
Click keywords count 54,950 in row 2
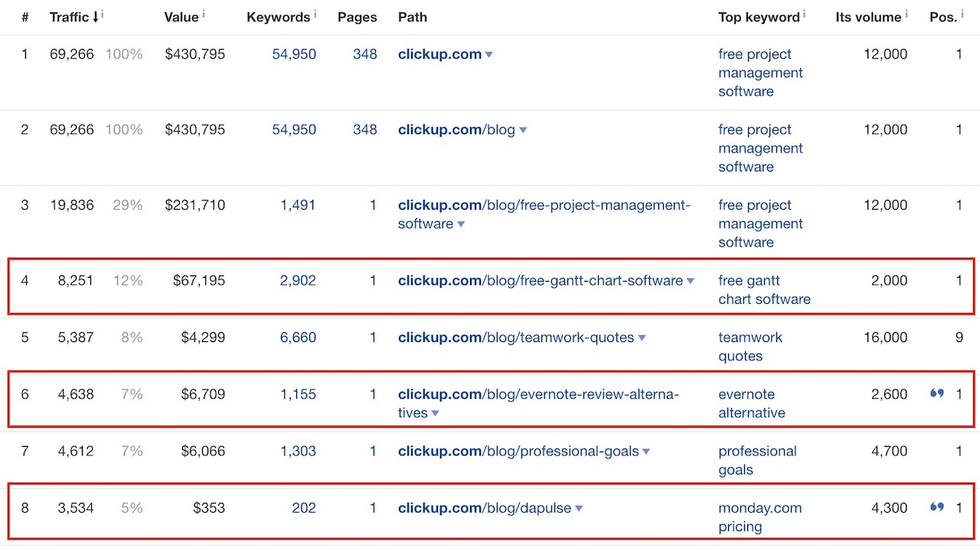click(x=294, y=129)
